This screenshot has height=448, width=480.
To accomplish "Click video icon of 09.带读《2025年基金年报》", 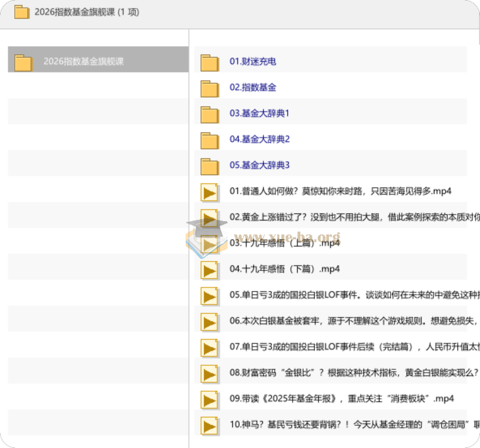I will (210, 400).
